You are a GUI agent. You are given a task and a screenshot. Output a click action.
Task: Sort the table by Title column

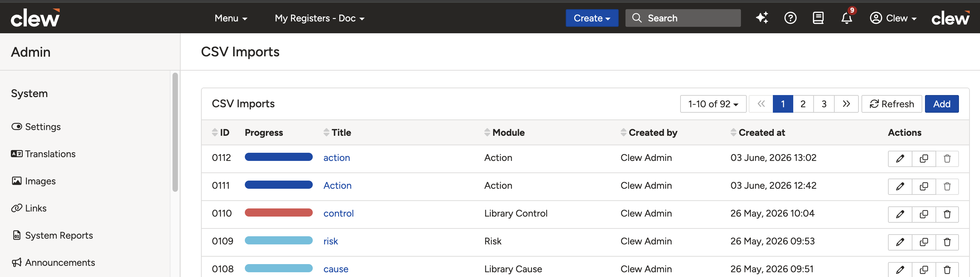(337, 132)
